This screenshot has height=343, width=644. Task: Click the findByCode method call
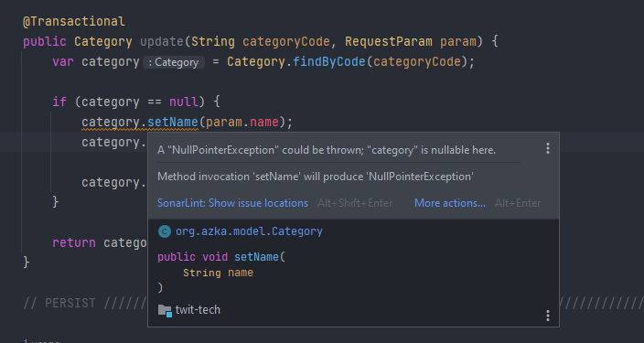pyautogui.click(x=329, y=61)
